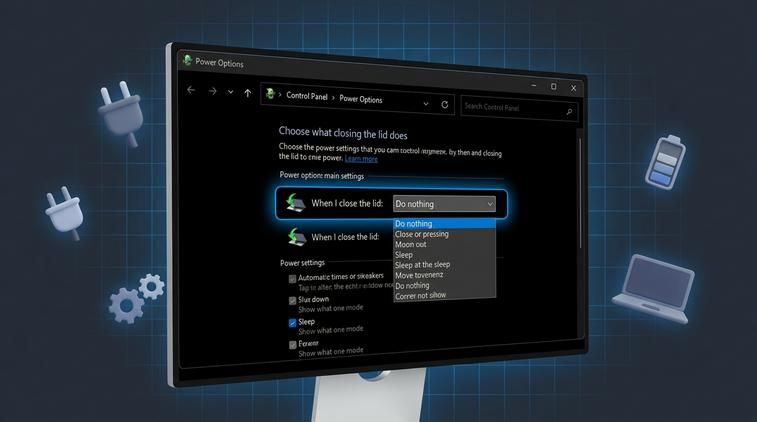Click the search magnifier icon
Image resolution: width=757 pixels, height=422 pixels.
coord(570,112)
